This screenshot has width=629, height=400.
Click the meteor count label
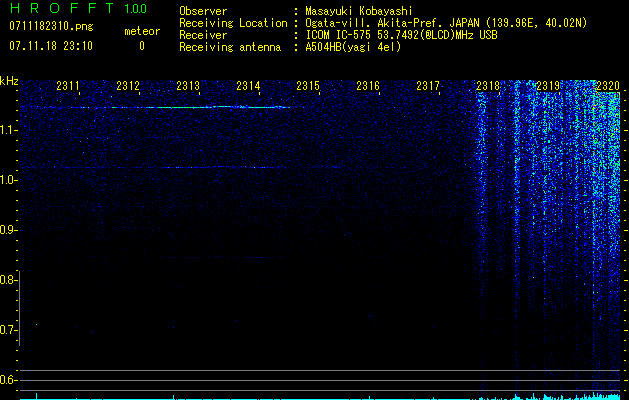[x=142, y=31]
